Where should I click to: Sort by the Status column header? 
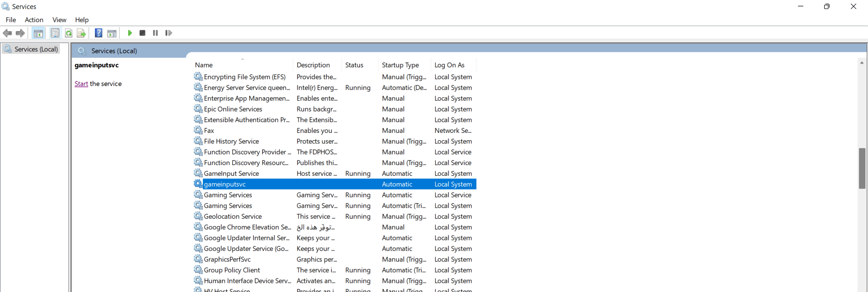(x=360, y=65)
